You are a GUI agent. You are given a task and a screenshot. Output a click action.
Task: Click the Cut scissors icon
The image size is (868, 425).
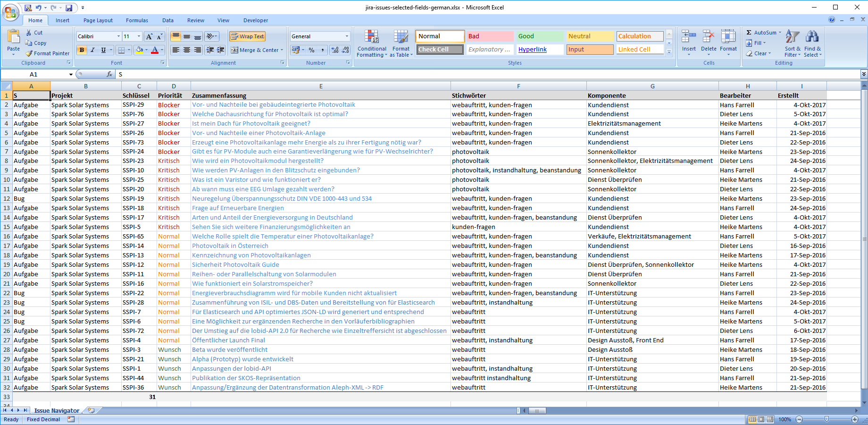point(29,33)
